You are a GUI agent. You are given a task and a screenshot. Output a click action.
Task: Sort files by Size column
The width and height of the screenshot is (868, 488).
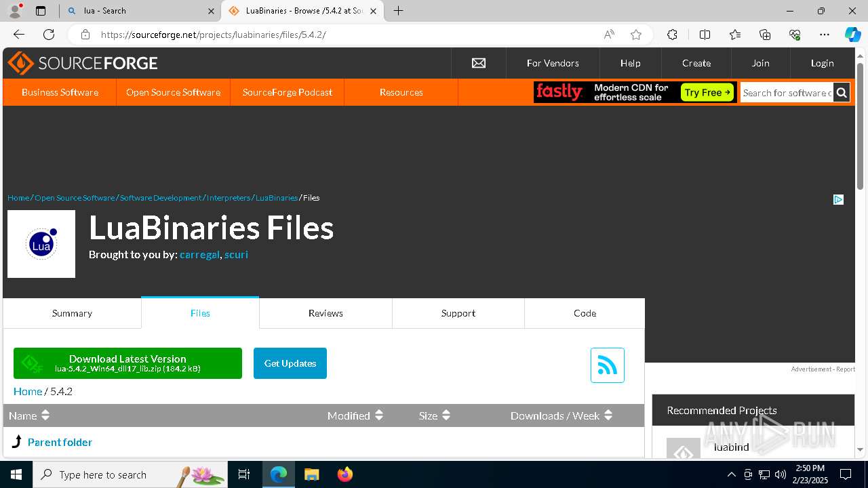coord(435,415)
